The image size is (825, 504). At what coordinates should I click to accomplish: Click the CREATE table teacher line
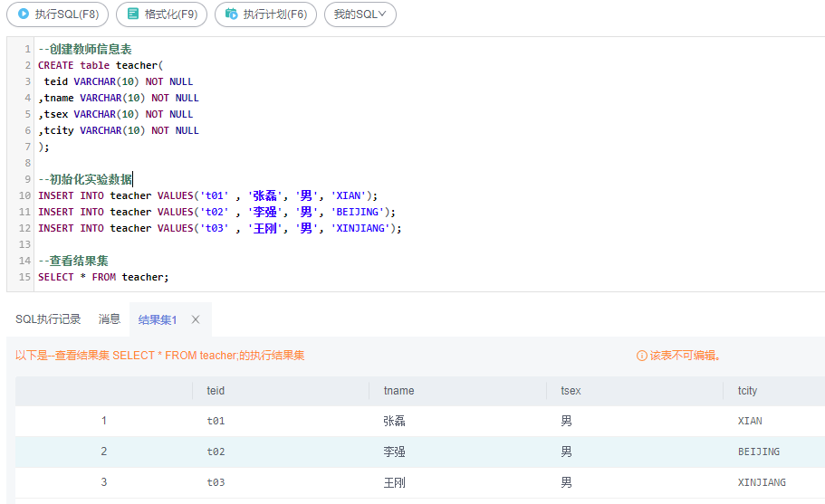pos(98,65)
